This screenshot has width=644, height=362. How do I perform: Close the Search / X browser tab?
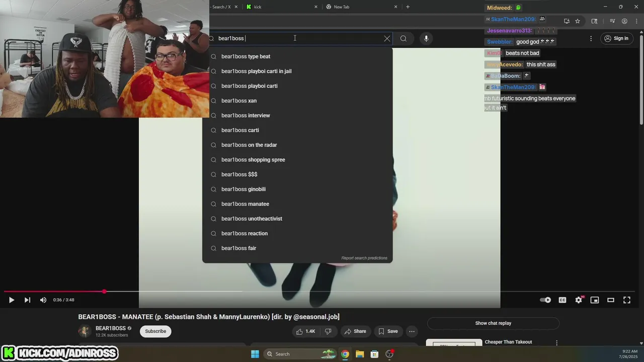[236, 7]
